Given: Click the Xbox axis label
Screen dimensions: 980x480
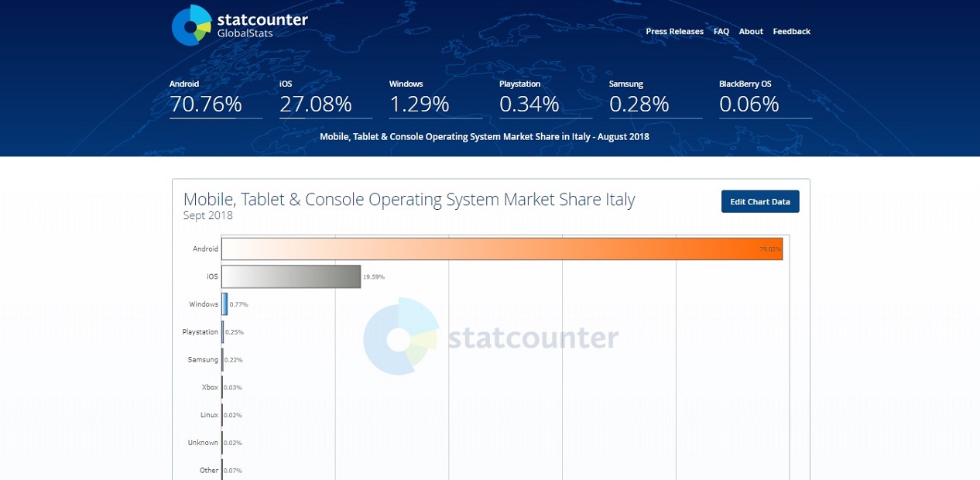Looking at the screenshot, I should point(210,387).
